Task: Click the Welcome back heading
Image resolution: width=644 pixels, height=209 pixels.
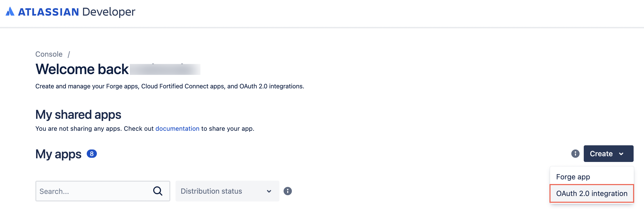Action: (82, 69)
